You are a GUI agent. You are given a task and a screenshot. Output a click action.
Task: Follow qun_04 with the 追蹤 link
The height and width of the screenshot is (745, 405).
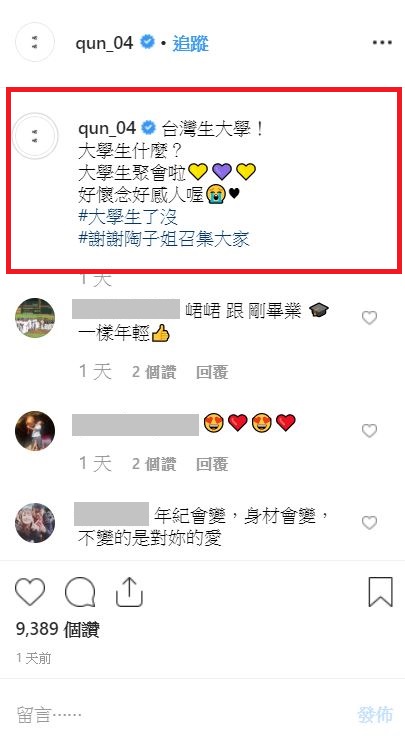[x=191, y=43]
